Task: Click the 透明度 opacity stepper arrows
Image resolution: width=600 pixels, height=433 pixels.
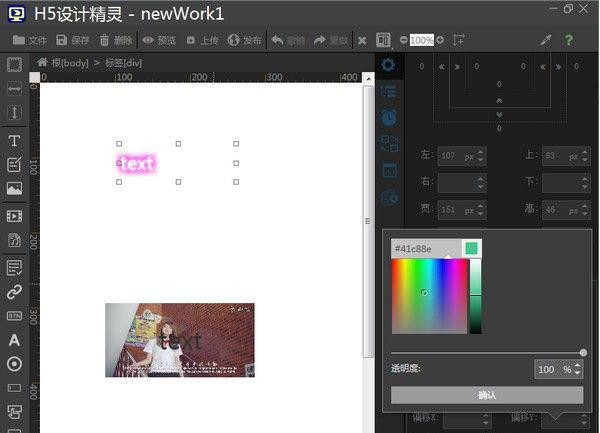Action: [579, 369]
